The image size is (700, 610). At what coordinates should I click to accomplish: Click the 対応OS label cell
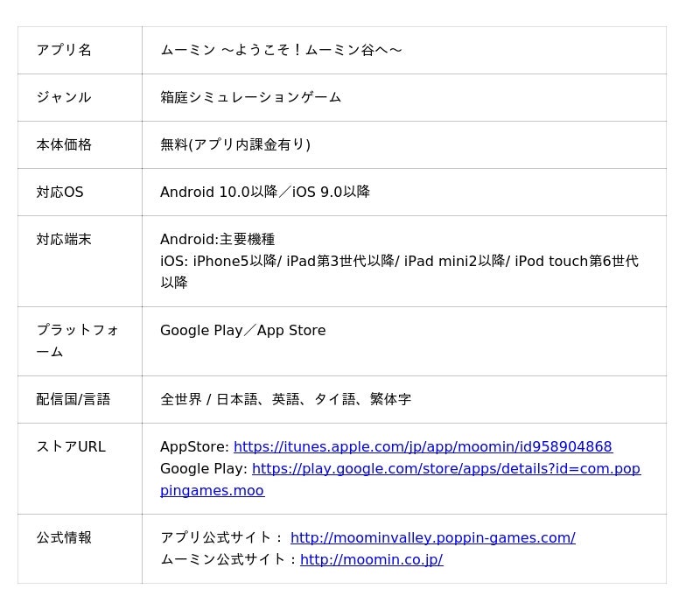(x=59, y=192)
